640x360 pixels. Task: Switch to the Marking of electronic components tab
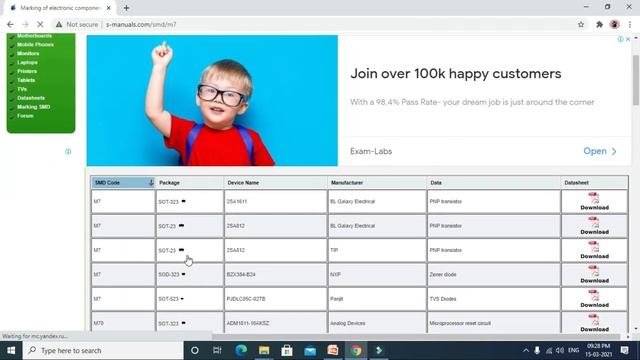59,8
